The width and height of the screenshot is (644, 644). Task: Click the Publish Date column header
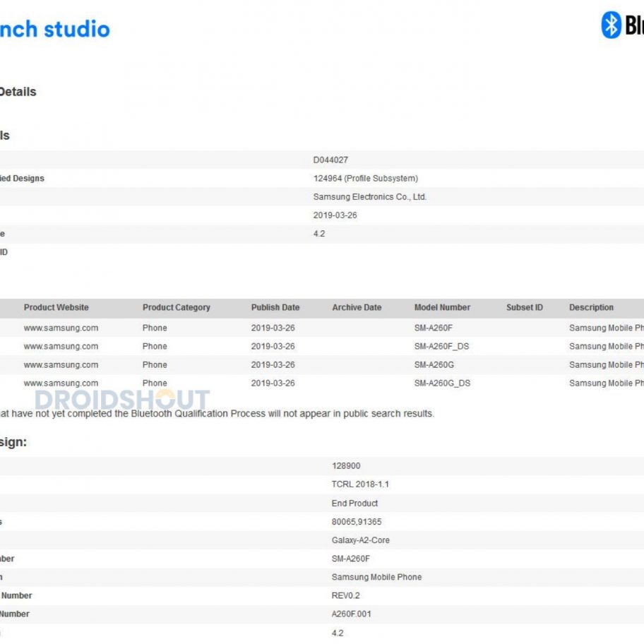[275, 308]
